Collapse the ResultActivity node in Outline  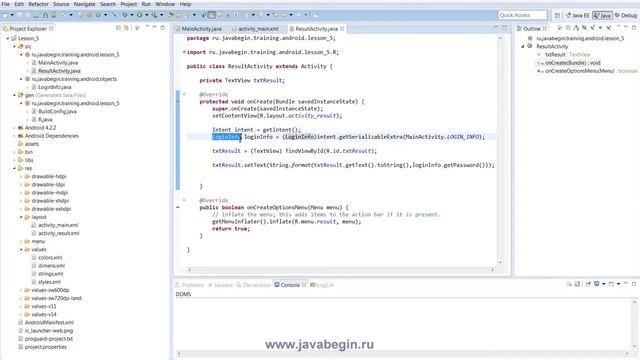pos(523,47)
